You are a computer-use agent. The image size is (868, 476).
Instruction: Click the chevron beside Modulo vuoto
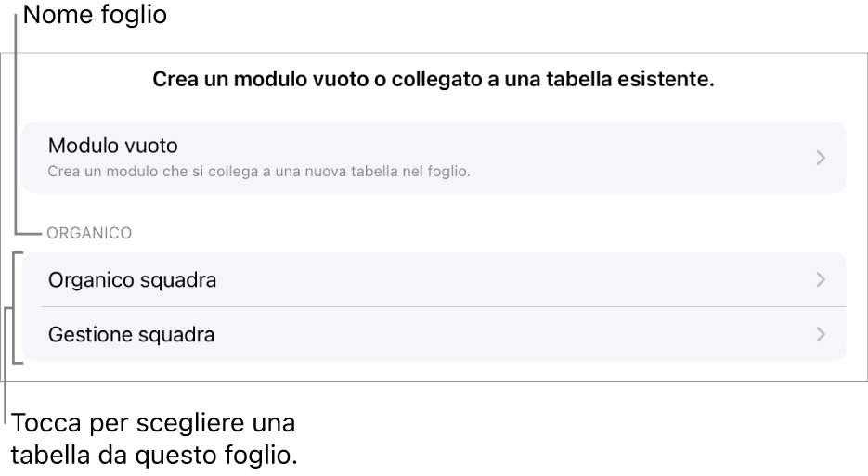(820, 158)
